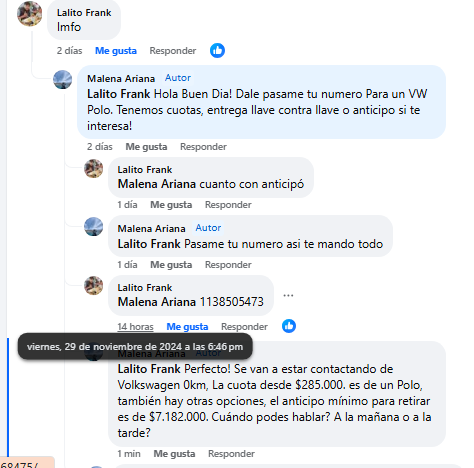Click 'Responder' under the Imfo comment
Viewport: 474px width, 468px height.
[173, 51]
